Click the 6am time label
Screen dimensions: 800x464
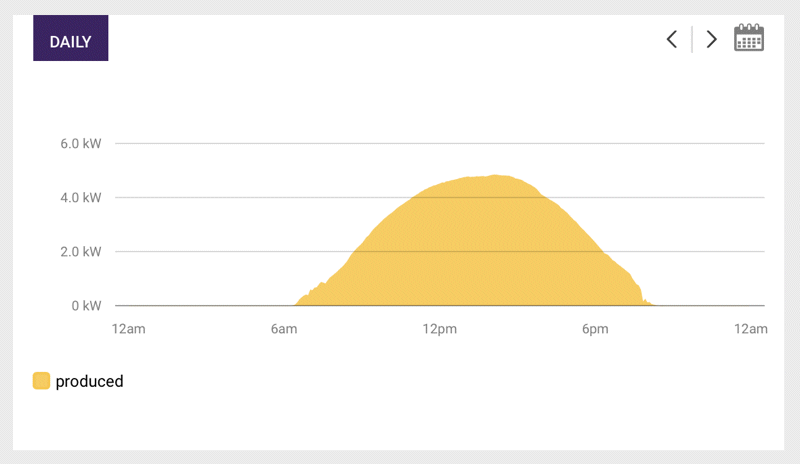pyautogui.click(x=284, y=329)
